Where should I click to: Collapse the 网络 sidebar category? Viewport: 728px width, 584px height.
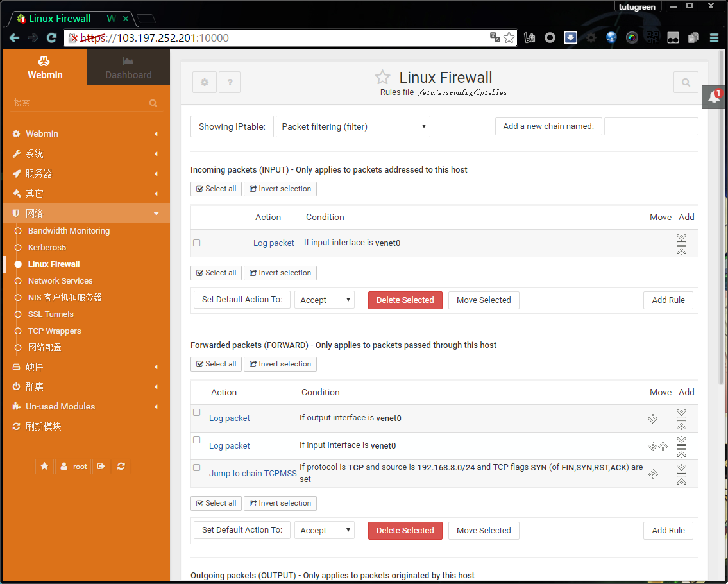tap(86, 213)
